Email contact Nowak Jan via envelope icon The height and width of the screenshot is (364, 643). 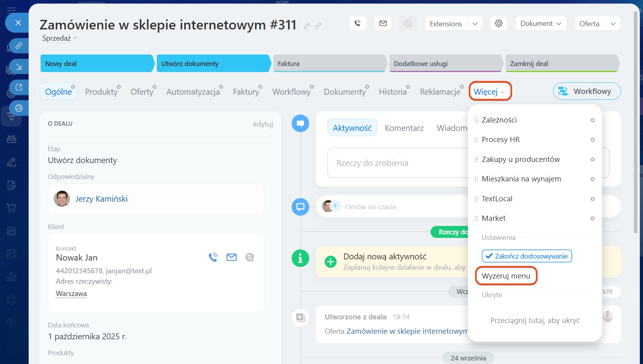tap(231, 257)
